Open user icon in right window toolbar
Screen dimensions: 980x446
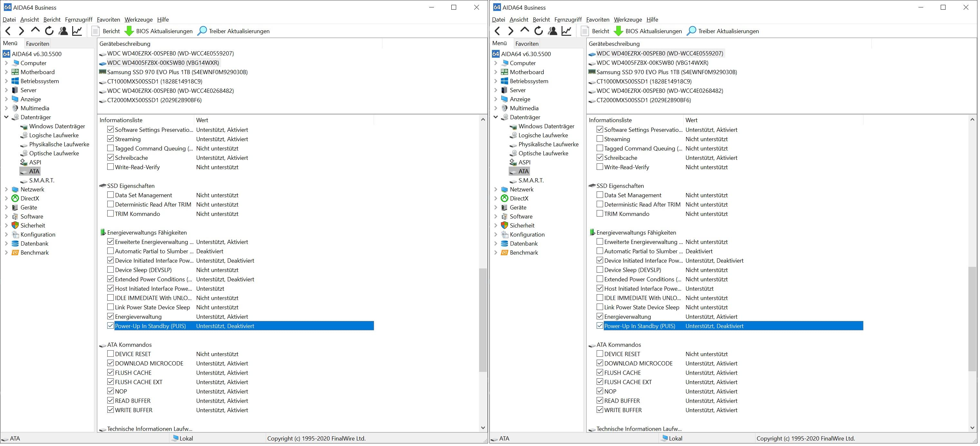pos(553,31)
